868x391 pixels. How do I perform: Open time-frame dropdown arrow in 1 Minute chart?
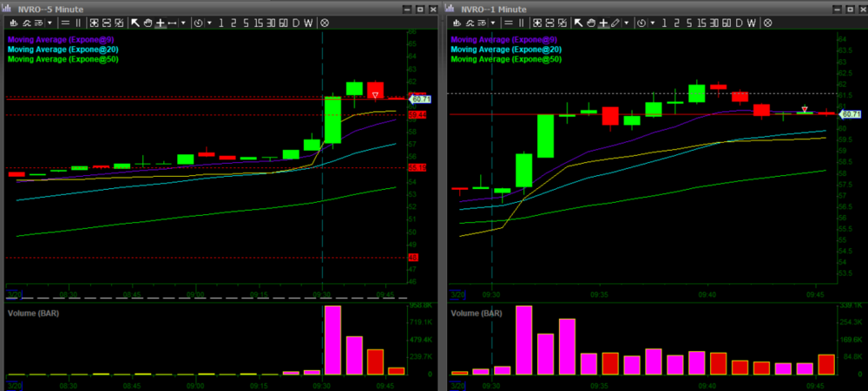(651, 23)
